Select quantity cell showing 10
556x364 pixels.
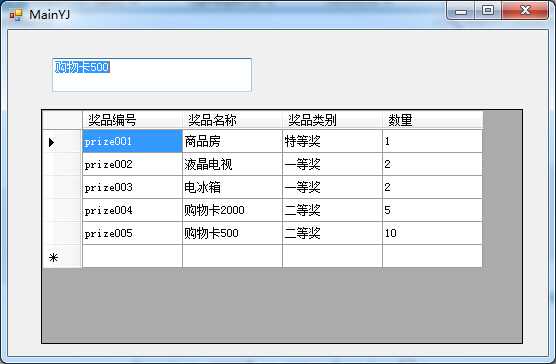[433, 233]
